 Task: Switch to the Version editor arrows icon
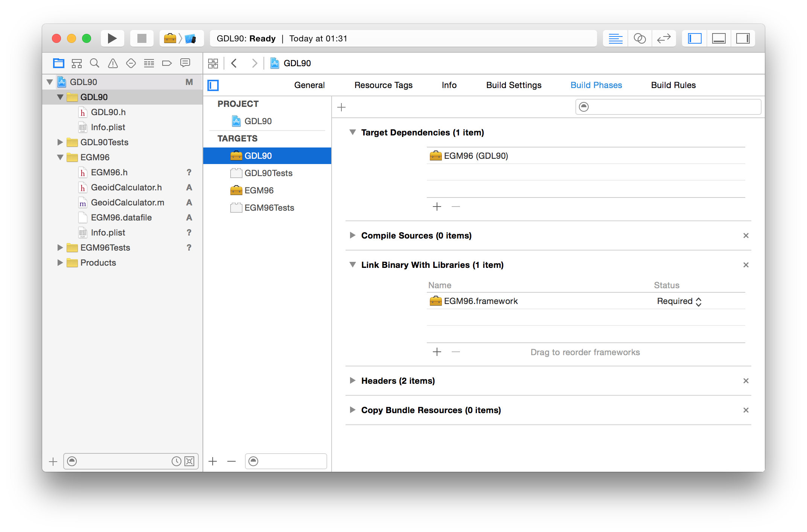point(664,38)
